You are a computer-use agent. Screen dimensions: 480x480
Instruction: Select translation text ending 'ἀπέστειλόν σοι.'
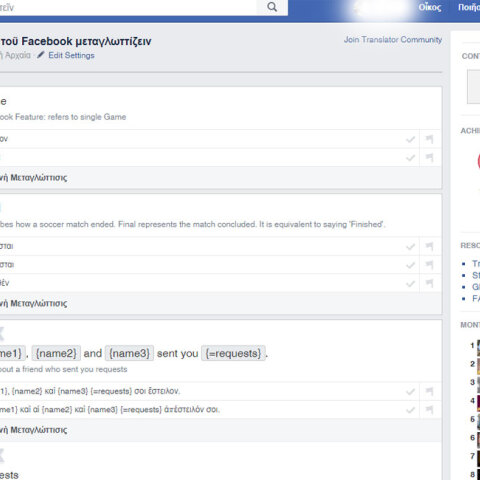pos(110,409)
